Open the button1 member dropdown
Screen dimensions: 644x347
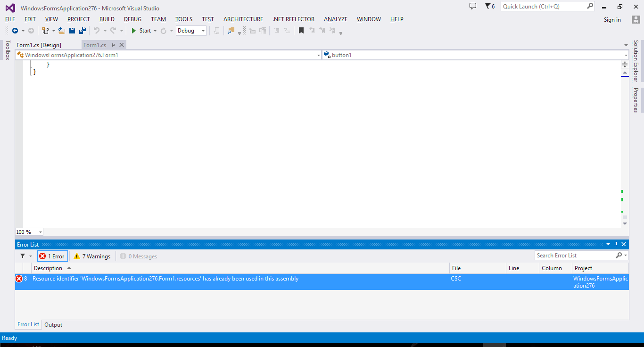click(x=475, y=55)
